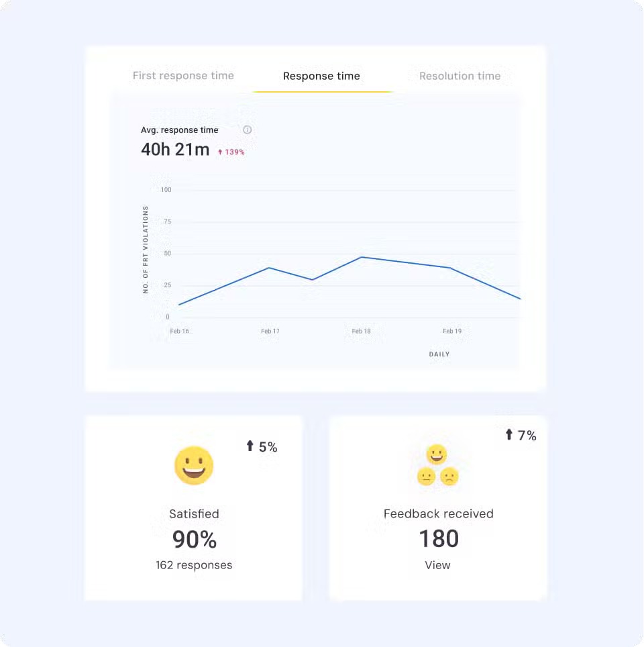Click the 90% Satisfied score
644x647 pixels.
(194, 539)
